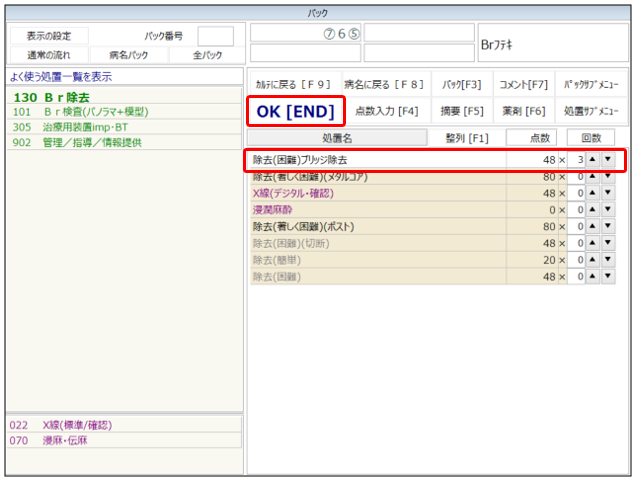Click down arrow on 除去(困難)(切断) row

(x=608, y=243)
